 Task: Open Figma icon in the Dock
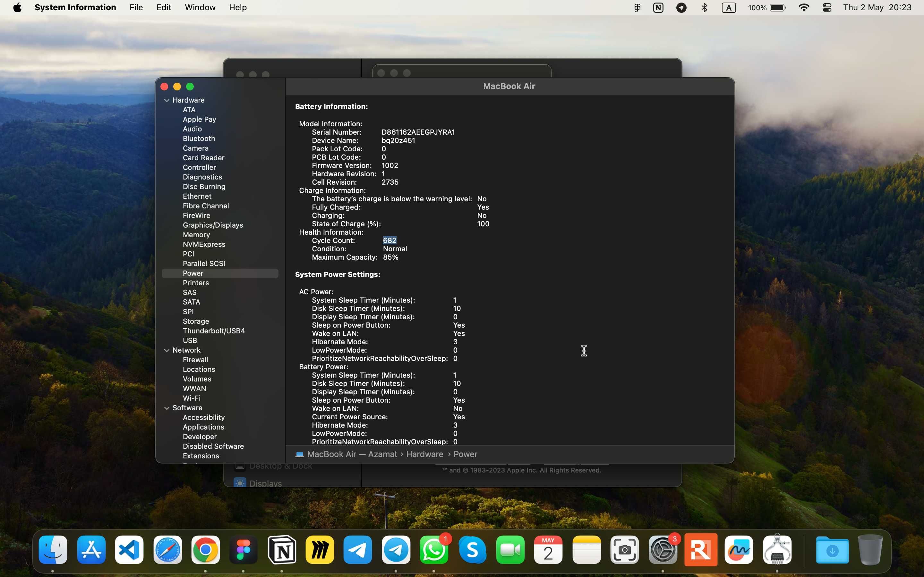coord(244,550)
